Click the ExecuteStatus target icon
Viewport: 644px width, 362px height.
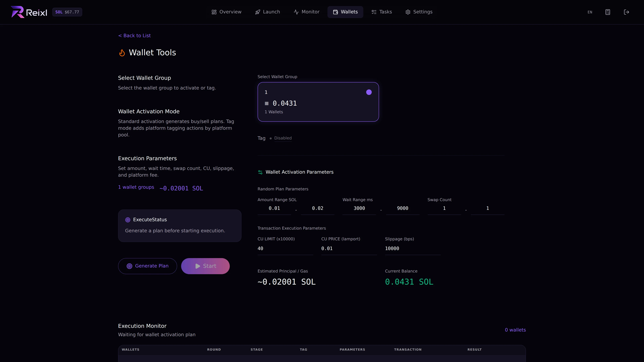[128, 220]
